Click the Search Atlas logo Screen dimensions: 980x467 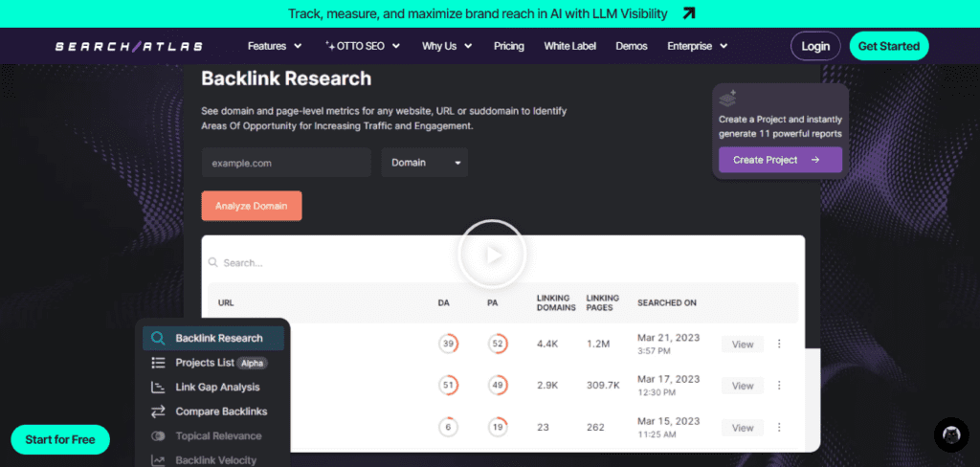(x=129, y=46)
